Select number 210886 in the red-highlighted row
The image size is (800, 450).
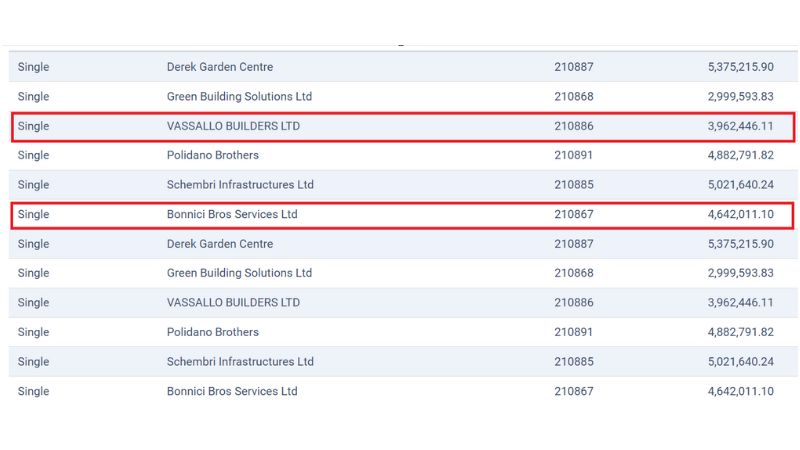tap(573, 127)
